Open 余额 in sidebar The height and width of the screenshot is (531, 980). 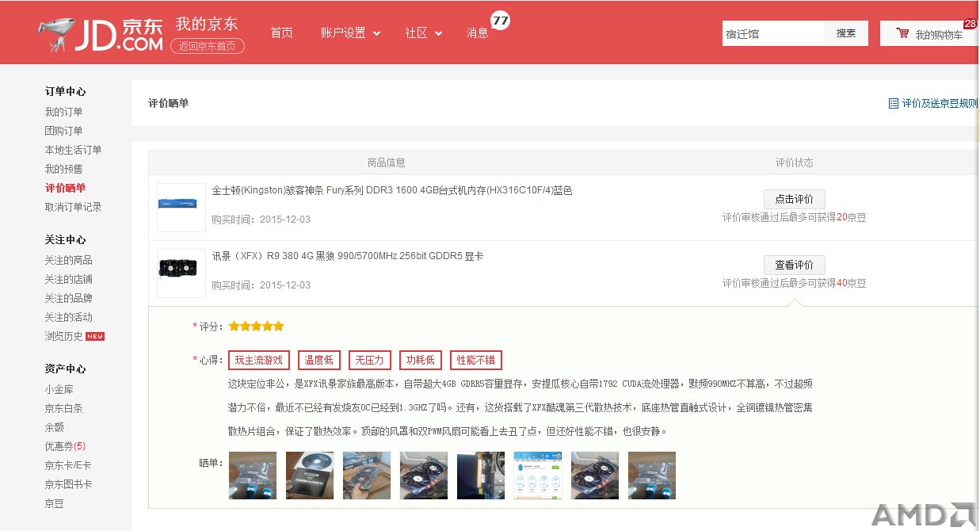pyautogui.click(x=54, y=427)
